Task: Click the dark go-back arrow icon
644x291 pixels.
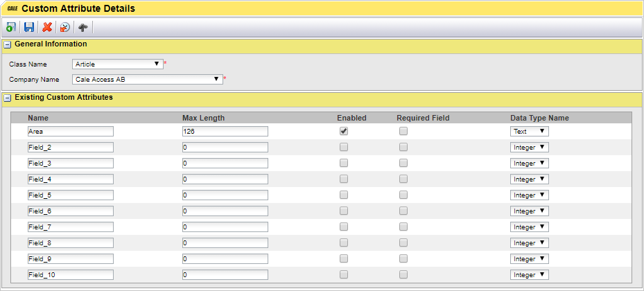Action: tap(83, 28)
